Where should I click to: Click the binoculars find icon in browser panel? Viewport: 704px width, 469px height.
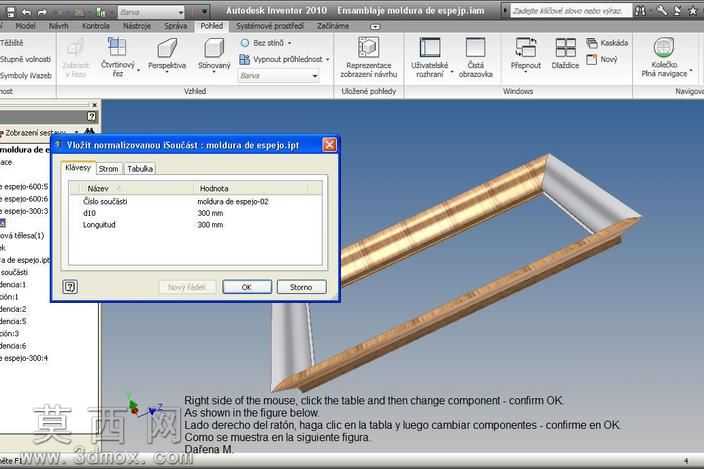tap(89, 132)
